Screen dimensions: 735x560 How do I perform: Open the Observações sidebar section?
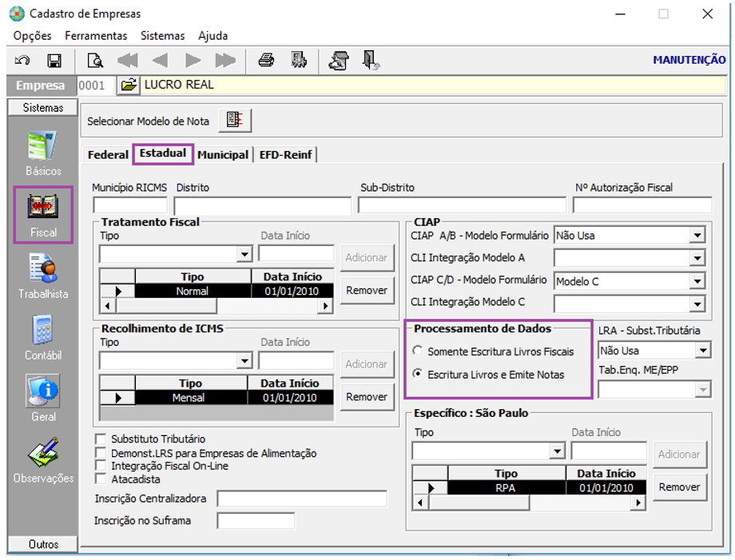point(43,460)
